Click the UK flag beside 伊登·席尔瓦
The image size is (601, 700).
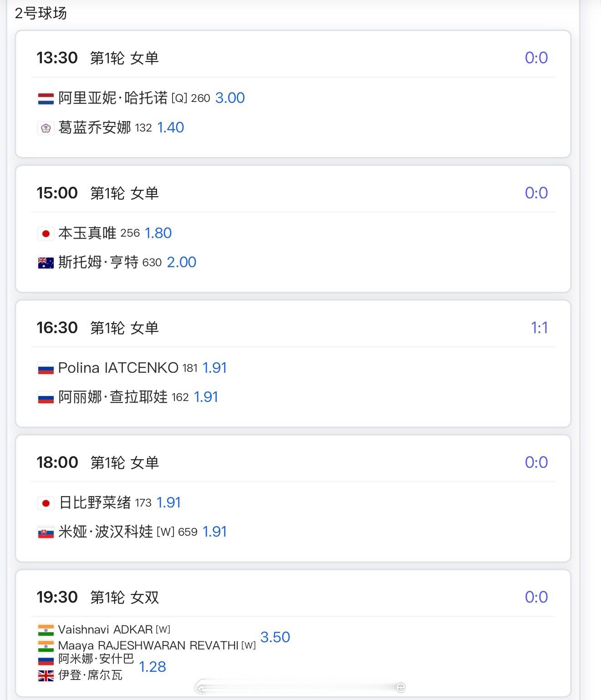(46, 676)
